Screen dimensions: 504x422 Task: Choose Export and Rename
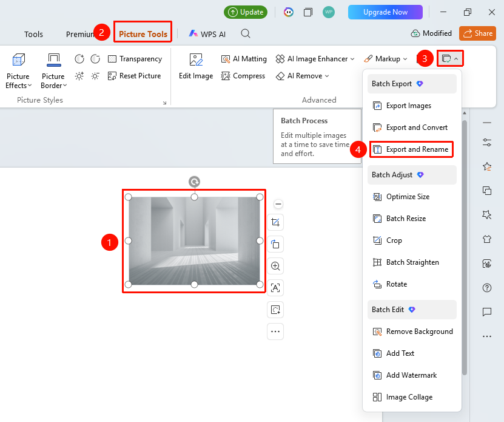pyautogui.click(x=411, y=149)
